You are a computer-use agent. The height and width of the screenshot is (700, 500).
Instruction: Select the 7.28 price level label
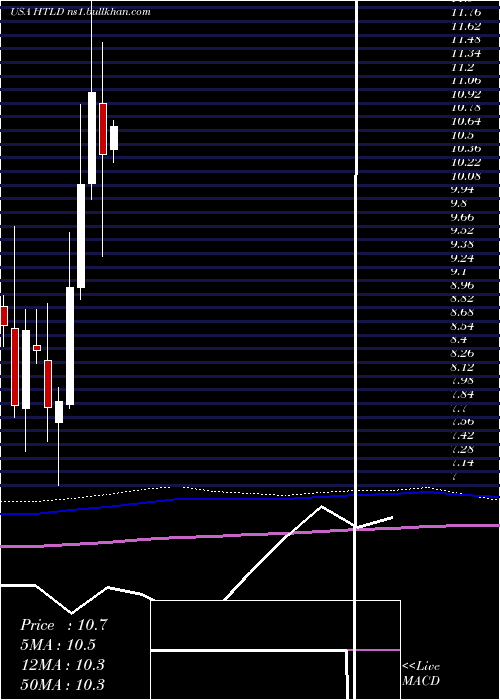[x=462, y=449]
